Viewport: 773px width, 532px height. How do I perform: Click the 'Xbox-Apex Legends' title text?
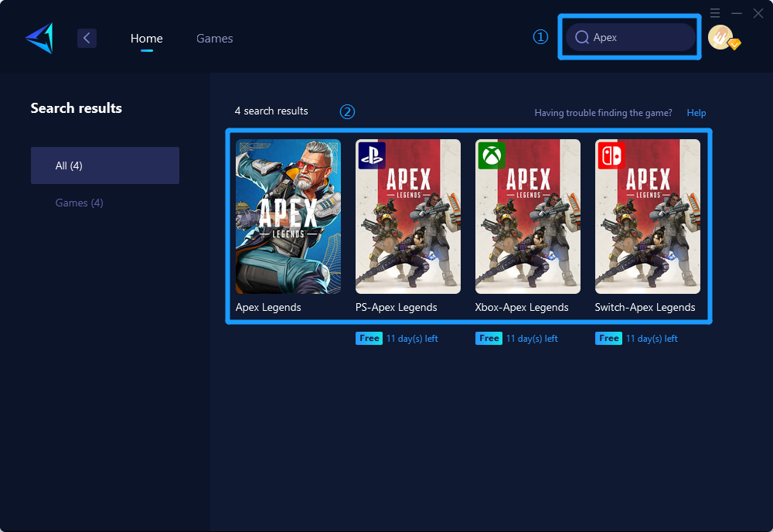[x=522, y=307]
